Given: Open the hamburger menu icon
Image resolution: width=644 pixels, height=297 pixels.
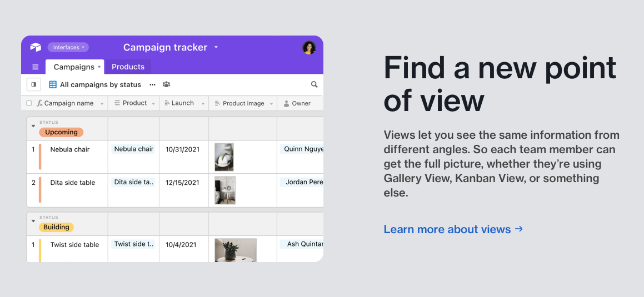Looking at the screenshot, I should click(x=36, y=67).
